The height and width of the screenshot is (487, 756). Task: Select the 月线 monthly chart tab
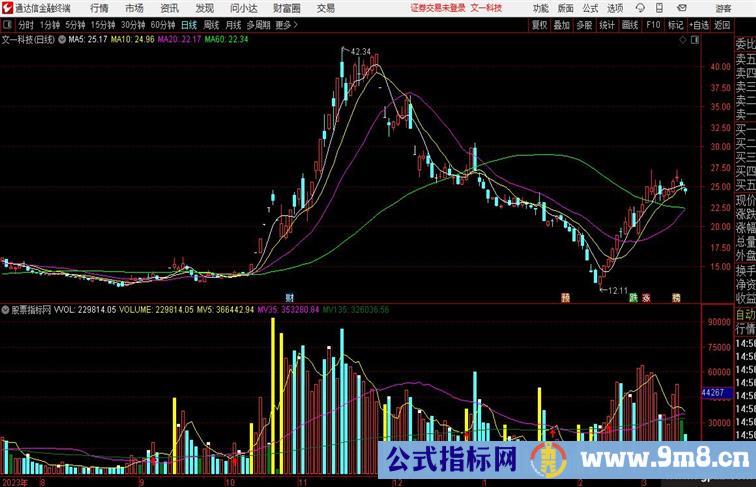tap(233, 25)
